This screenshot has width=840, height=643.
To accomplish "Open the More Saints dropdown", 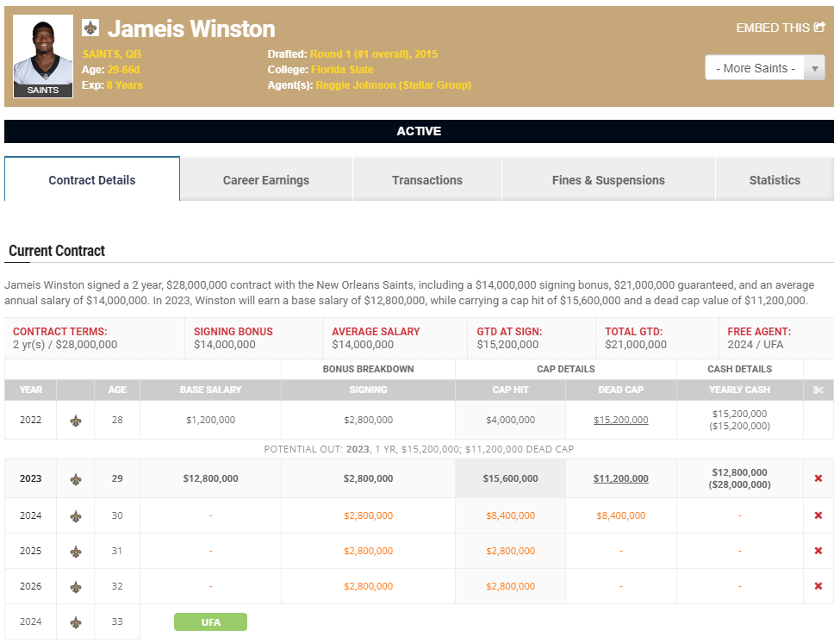I will click(x=755, y=68).
